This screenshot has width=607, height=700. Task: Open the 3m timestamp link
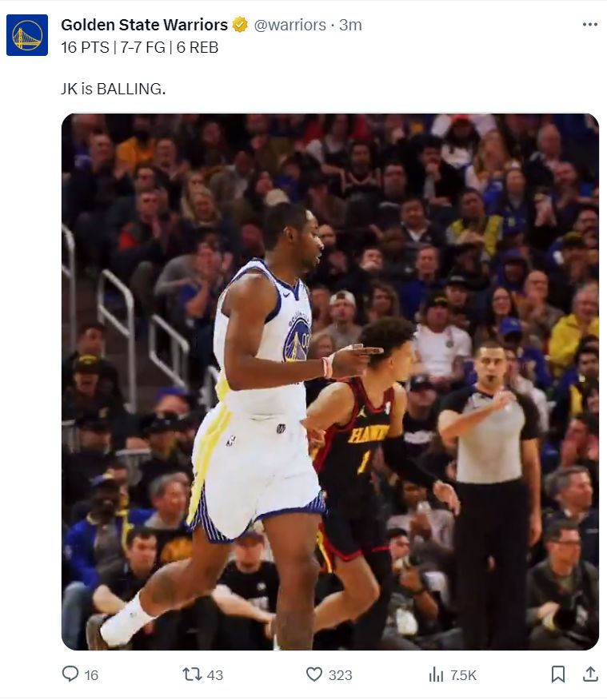tap(350, 25)
